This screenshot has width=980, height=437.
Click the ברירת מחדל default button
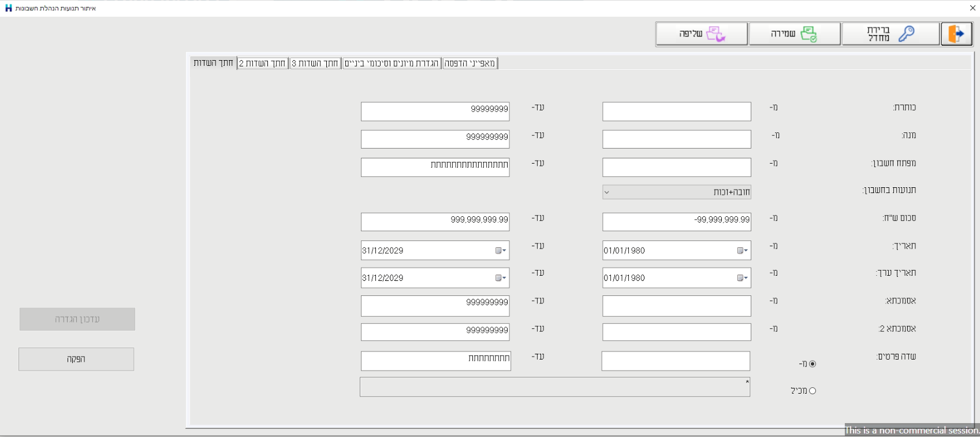click(890, 34)
